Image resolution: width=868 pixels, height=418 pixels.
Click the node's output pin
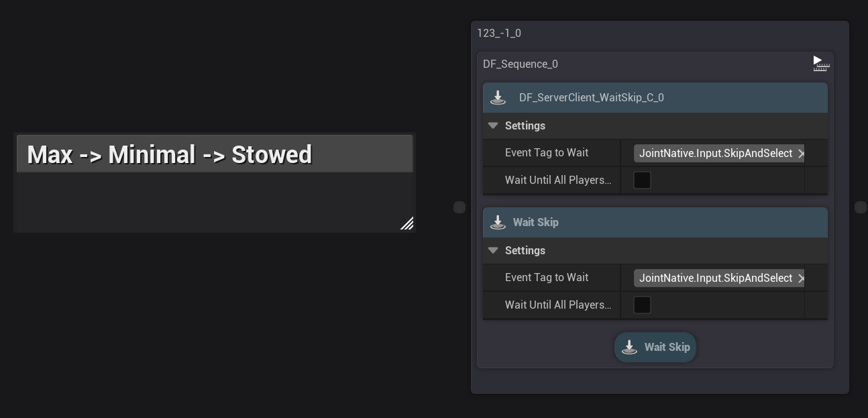coord(861,207)
